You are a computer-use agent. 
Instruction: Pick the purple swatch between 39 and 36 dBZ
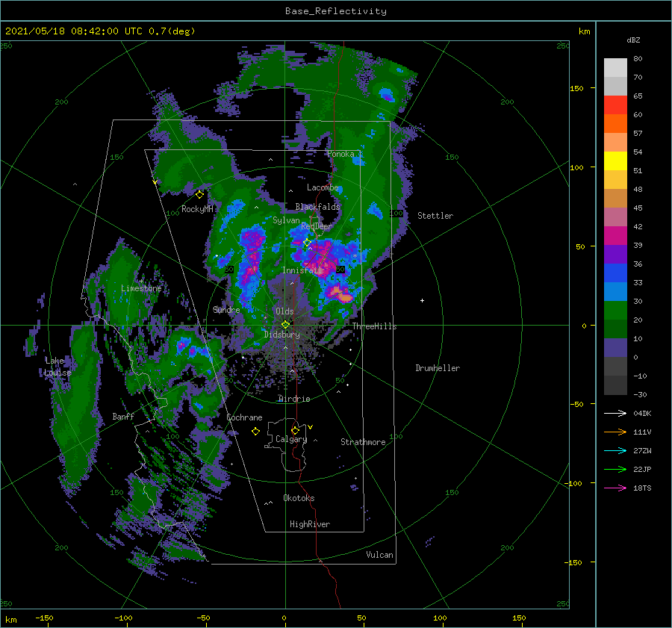(x=615, y=255)
